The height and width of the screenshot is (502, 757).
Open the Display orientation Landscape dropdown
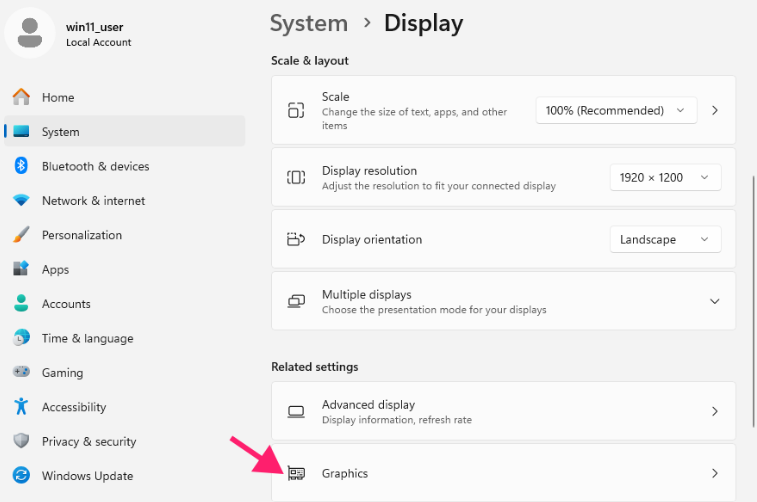(x=665, y=239)
